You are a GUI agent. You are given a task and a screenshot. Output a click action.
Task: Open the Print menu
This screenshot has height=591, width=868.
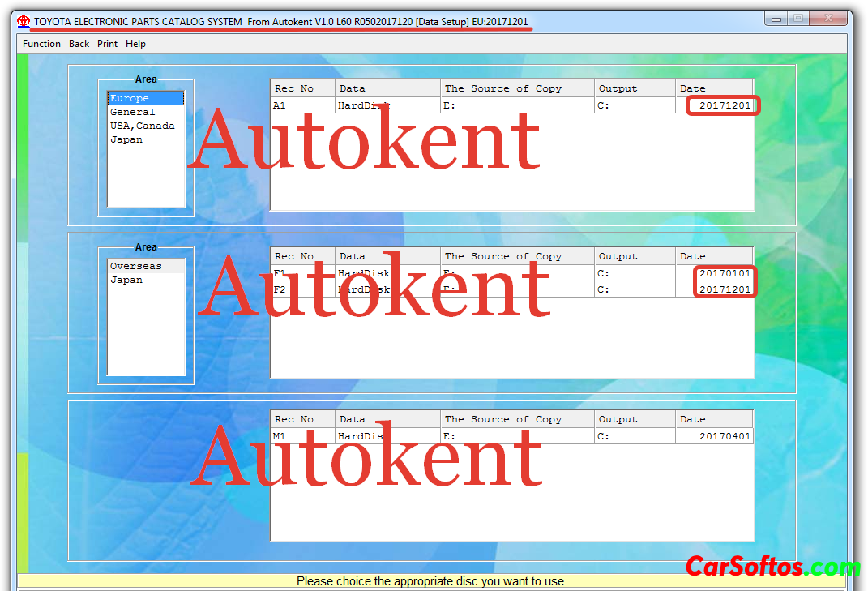pos(107,44)
